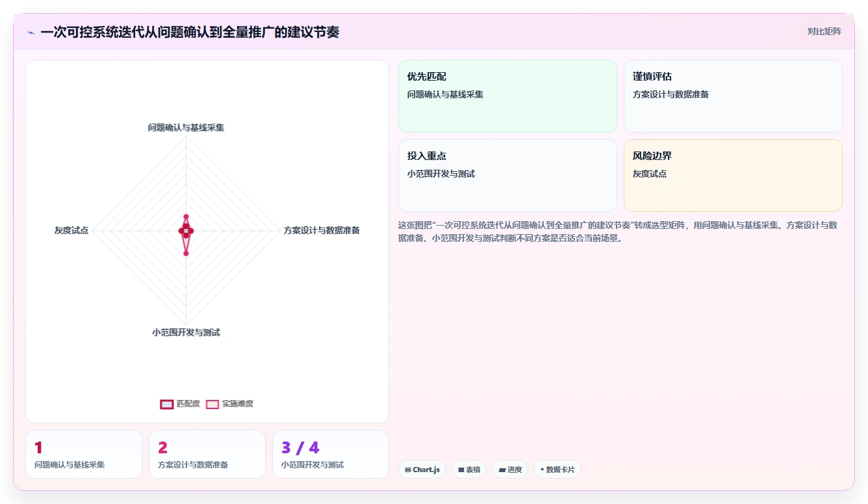The height and width of the screenshot is (504, 868).
Task: Click the 灰度试点 radar axis label
Action: [71, 230]
